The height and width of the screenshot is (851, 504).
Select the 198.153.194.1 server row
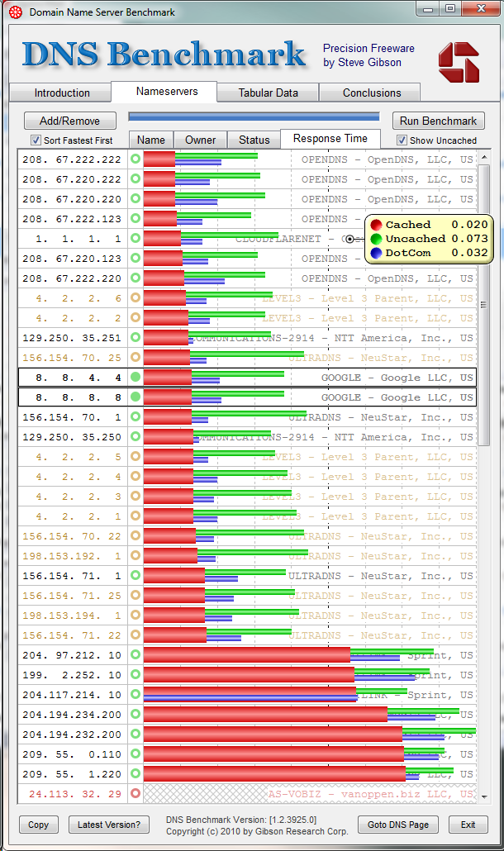tap(247, 615)
